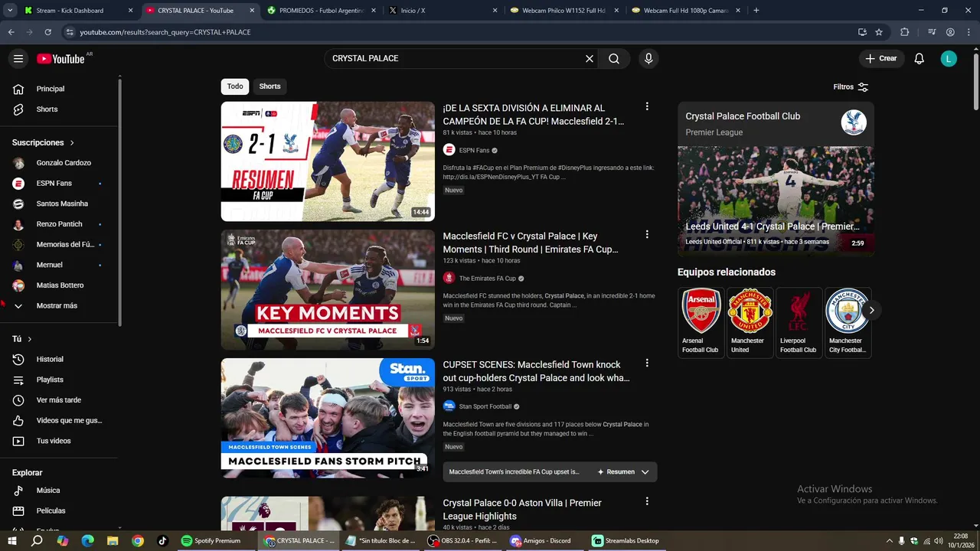This screenshot has height=551, width=980.
Task: Expand the Suscripciones section chevron
Action: pos(72,143)
